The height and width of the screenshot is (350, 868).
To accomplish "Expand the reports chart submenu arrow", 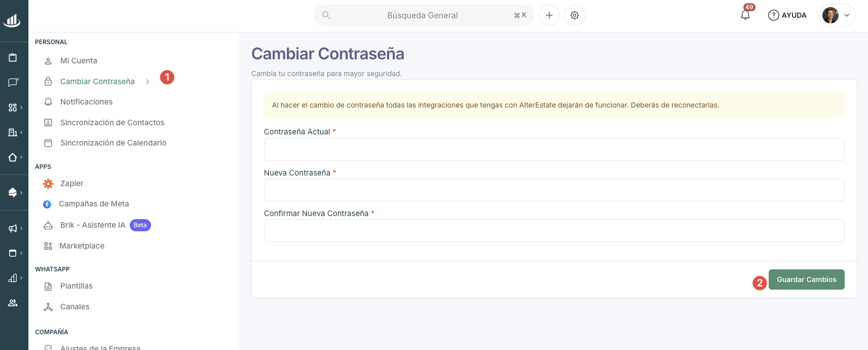I will point(21,278).
